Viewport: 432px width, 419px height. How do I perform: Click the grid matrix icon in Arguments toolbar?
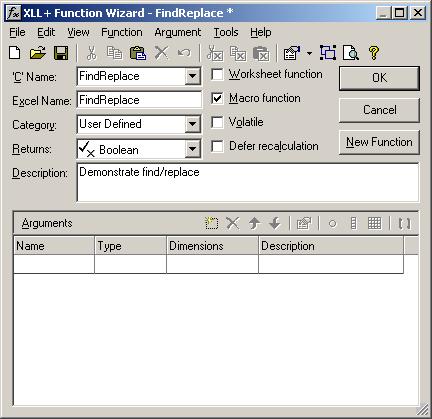(x=374, y=223)
